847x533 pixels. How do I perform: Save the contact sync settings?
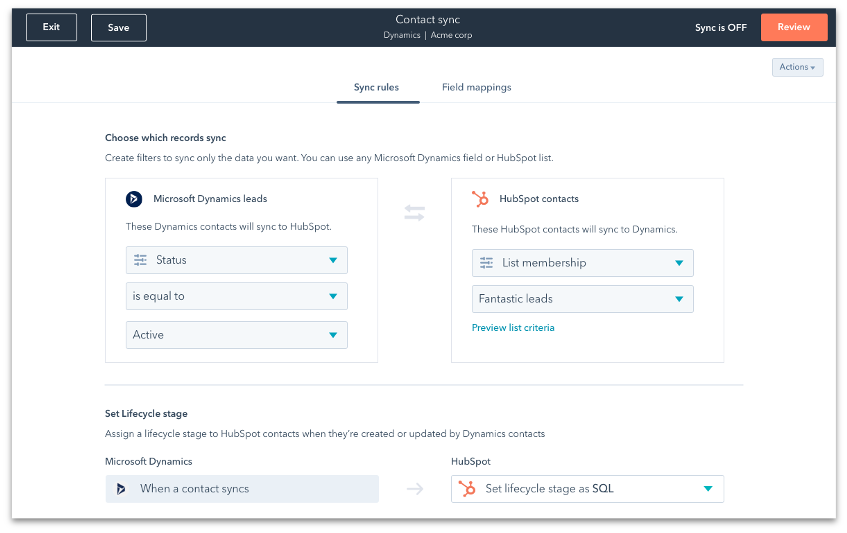coord(118,28)
